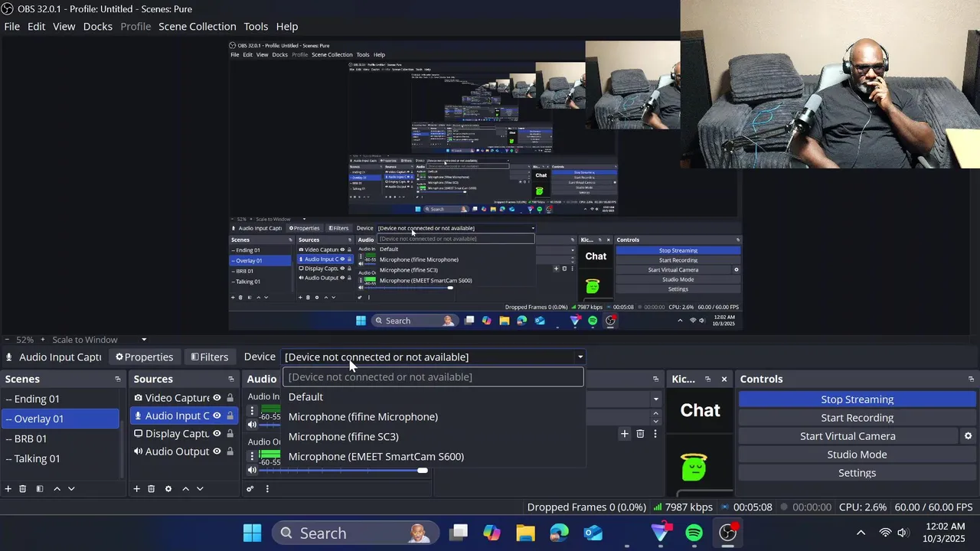Start Virtual Camera

[848, 436]
